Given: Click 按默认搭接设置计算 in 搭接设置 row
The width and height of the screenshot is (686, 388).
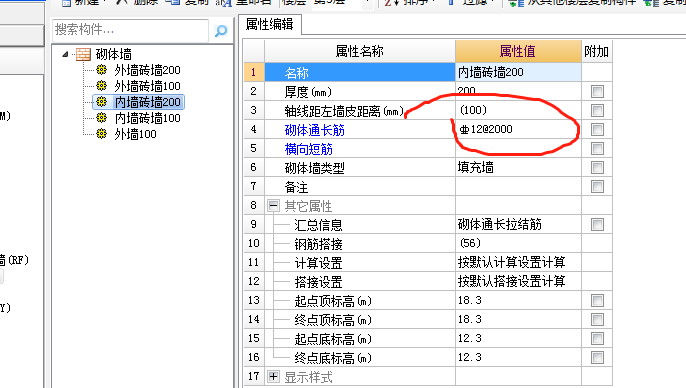Looking at the screenshot, I should point(518,281).
